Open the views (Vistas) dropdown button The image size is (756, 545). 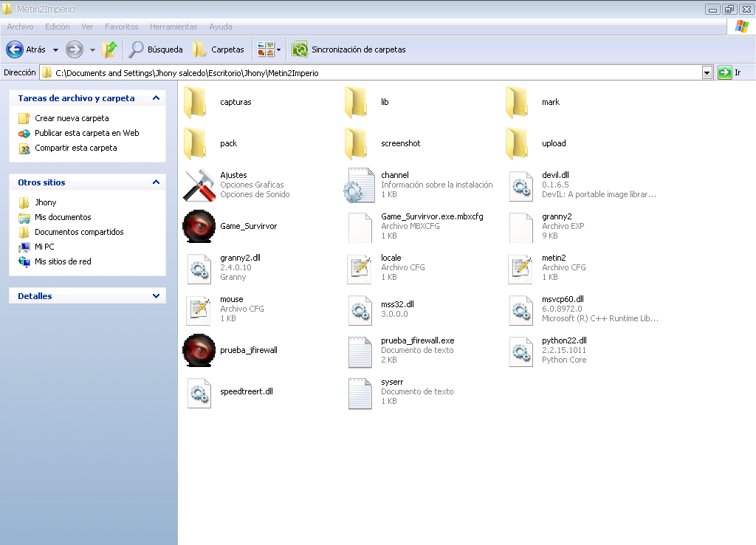pyautogui.click(x=269, y=49)
